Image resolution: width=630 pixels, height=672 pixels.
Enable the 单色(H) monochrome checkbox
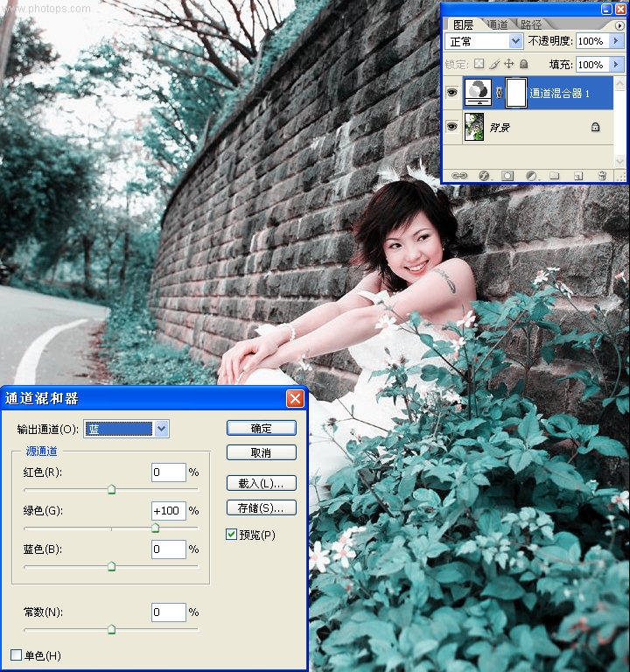point(17,654)
